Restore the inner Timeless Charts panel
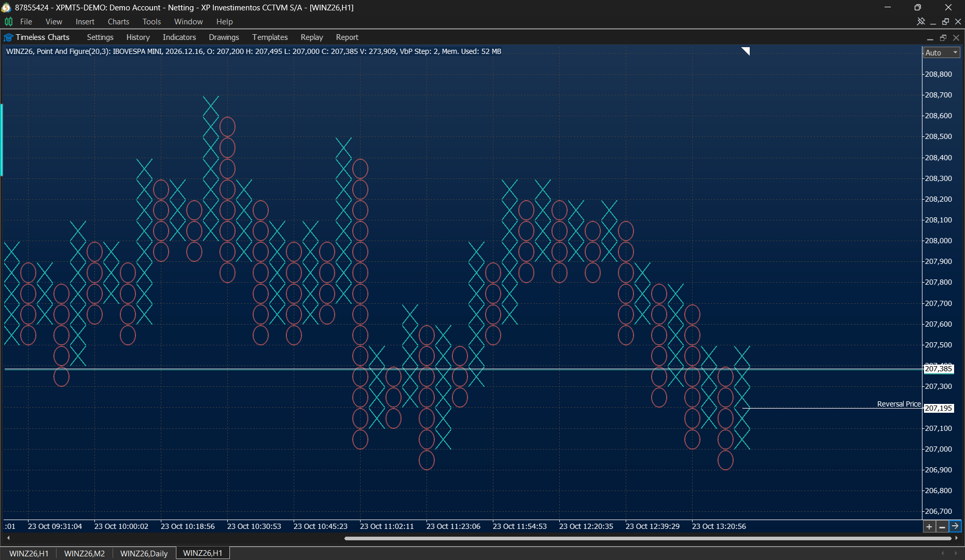Screen dimensions: 965x560 coord(943,37)
